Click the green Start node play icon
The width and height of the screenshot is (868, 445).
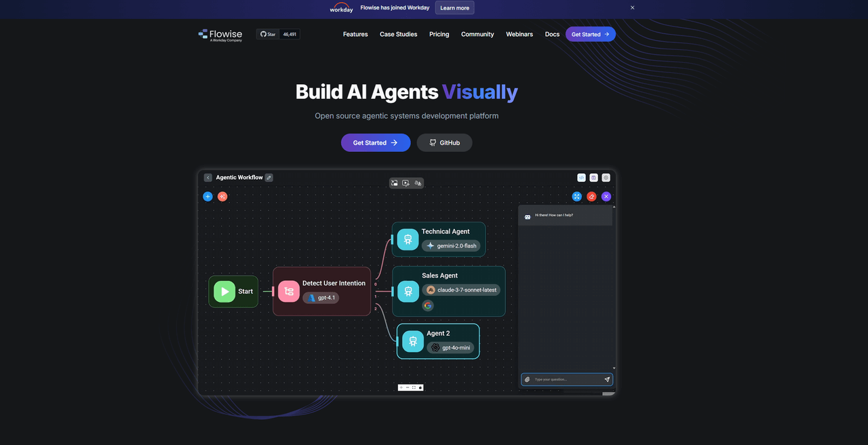(224, 292)
